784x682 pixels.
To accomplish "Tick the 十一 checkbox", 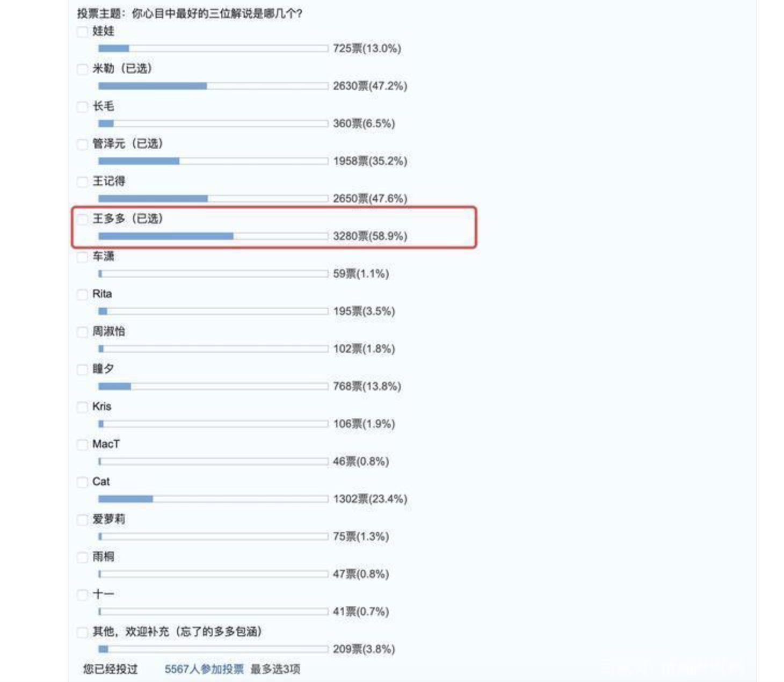I will tap(82, 596).
